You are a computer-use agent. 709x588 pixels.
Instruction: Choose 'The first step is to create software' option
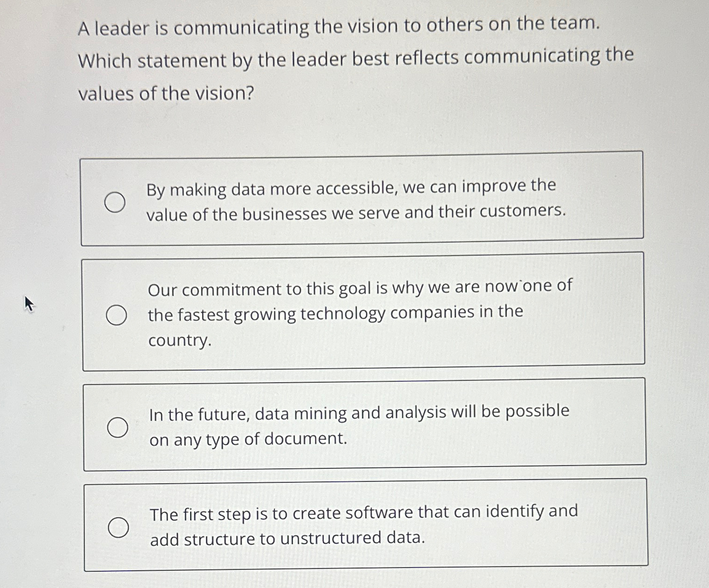click(363, 511)
